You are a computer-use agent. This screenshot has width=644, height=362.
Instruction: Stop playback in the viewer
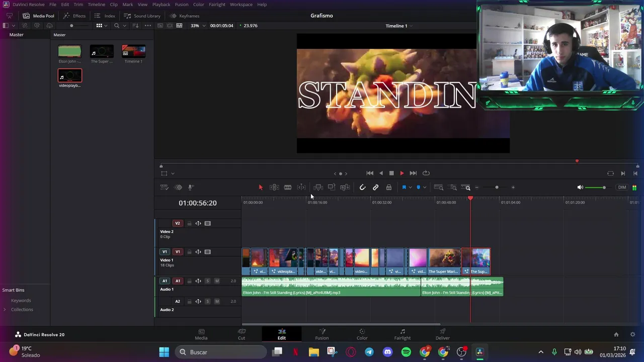tap(391, 173)
